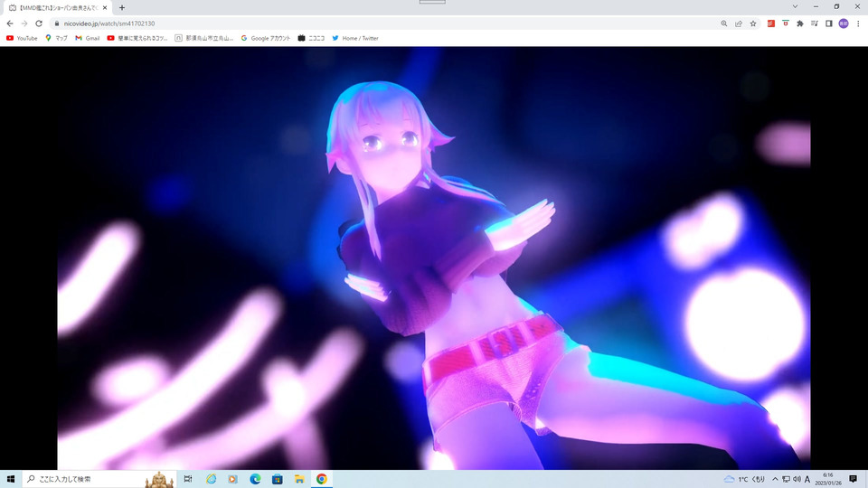Viewport: 868px width, 488px height.
Task: Launch Microsoft Edge from the taskbar
Action: point(255,479)
